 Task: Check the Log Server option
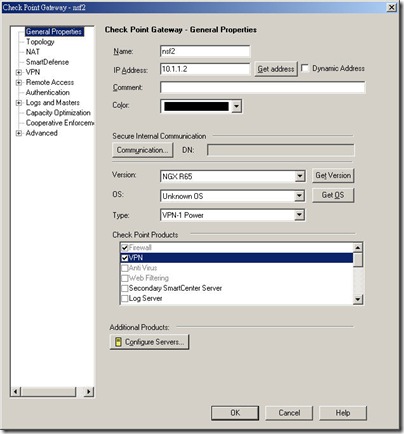pos(125,298)
